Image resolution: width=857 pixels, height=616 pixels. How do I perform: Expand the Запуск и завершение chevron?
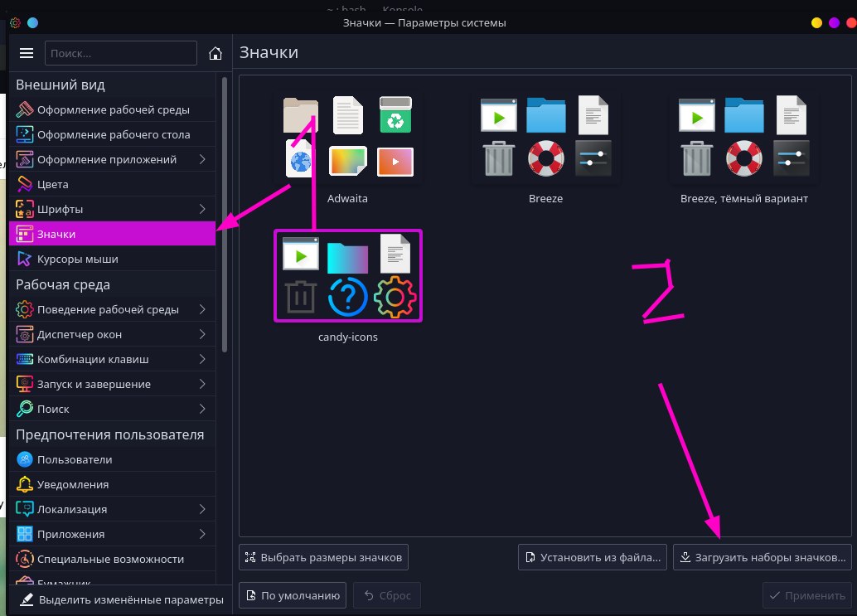202,384
